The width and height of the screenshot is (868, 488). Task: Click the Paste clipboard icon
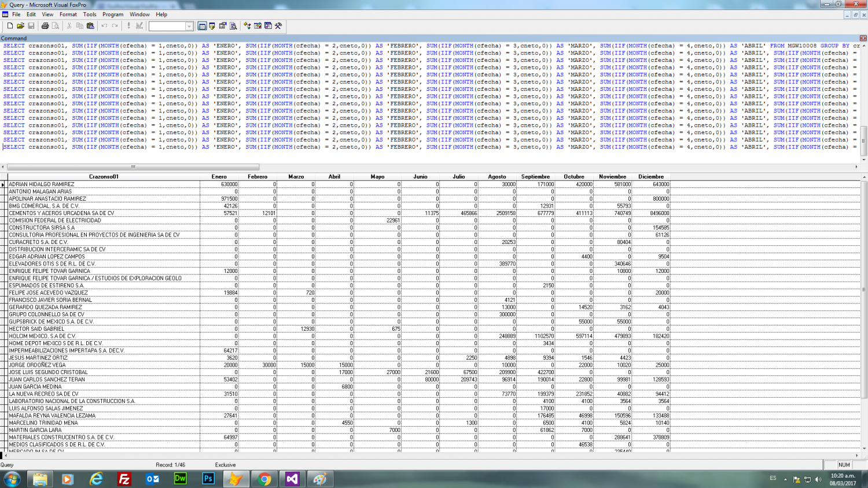point(90,26)
